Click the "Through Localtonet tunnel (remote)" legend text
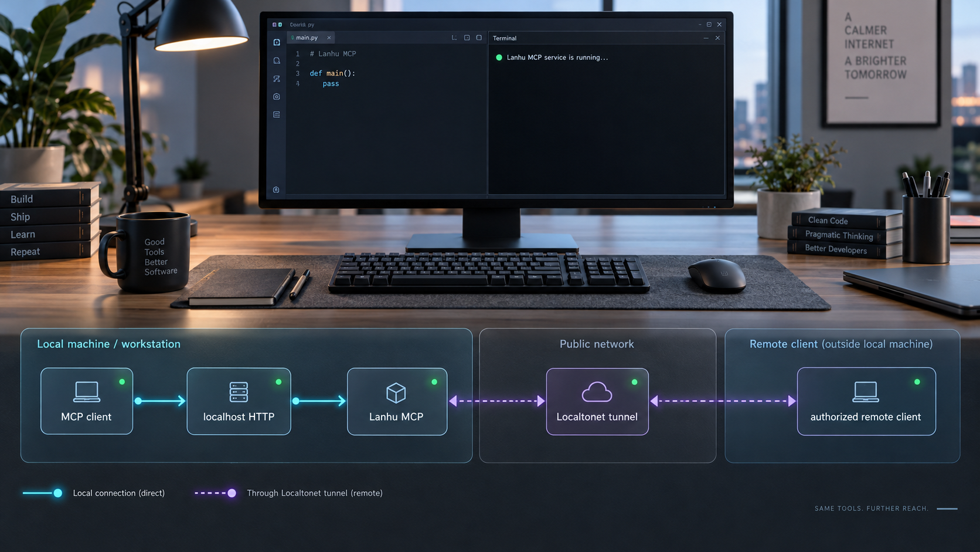Viewport: 980px width, 552px height. click(x=315, y=493)
